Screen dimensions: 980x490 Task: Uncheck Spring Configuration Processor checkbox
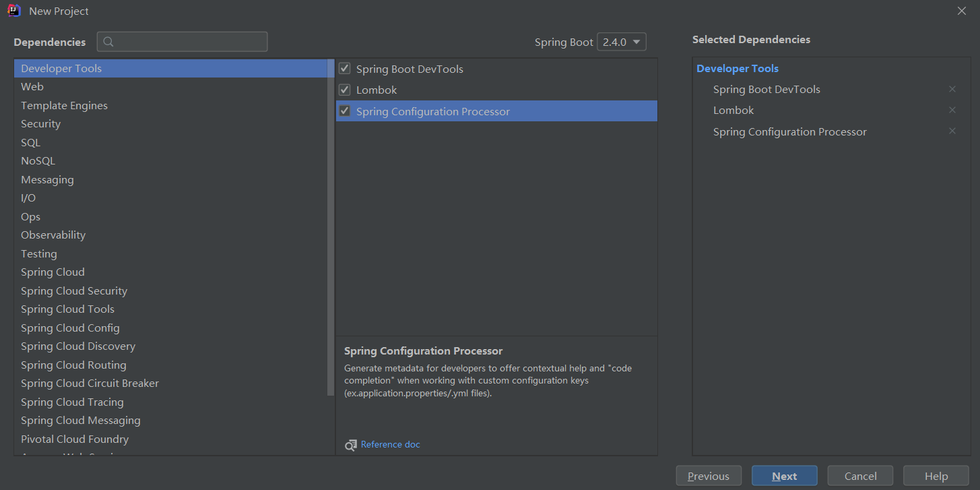tap(344, 111)
